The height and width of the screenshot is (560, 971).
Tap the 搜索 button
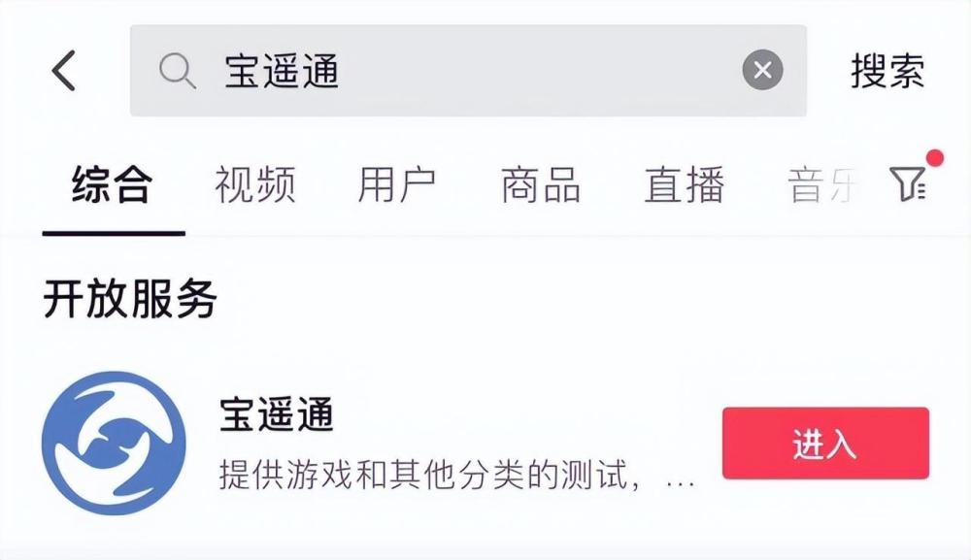[x=887, y=68]
